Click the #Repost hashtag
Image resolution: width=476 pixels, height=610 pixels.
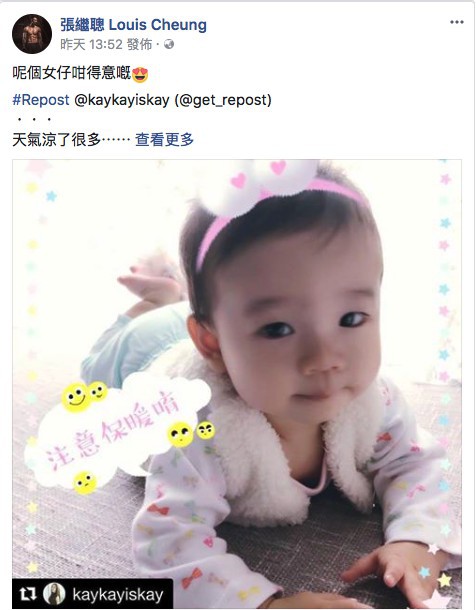pyautogui.click(x=41, y=100)
